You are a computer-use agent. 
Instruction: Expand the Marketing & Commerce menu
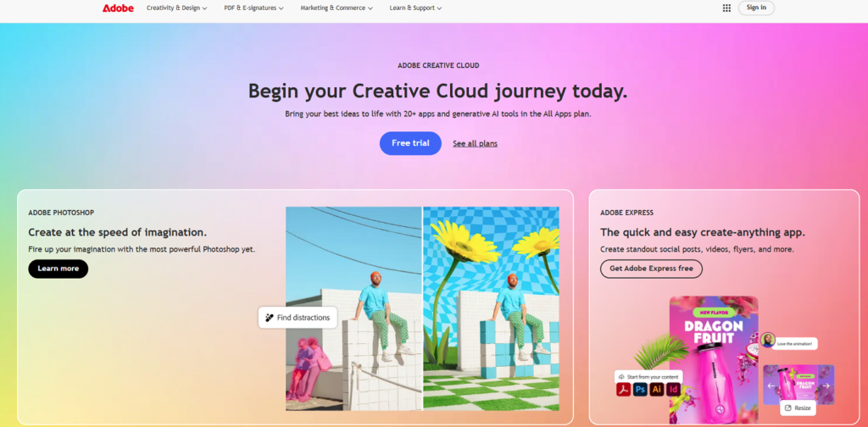click(x=337, y=8)
